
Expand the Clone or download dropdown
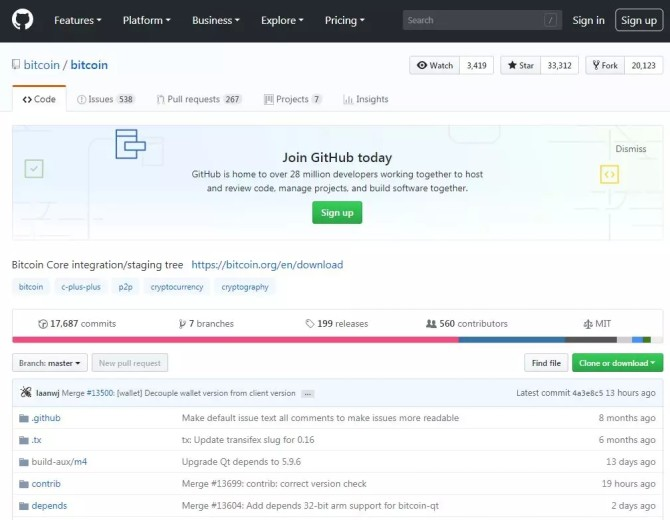tap(617, 363)
